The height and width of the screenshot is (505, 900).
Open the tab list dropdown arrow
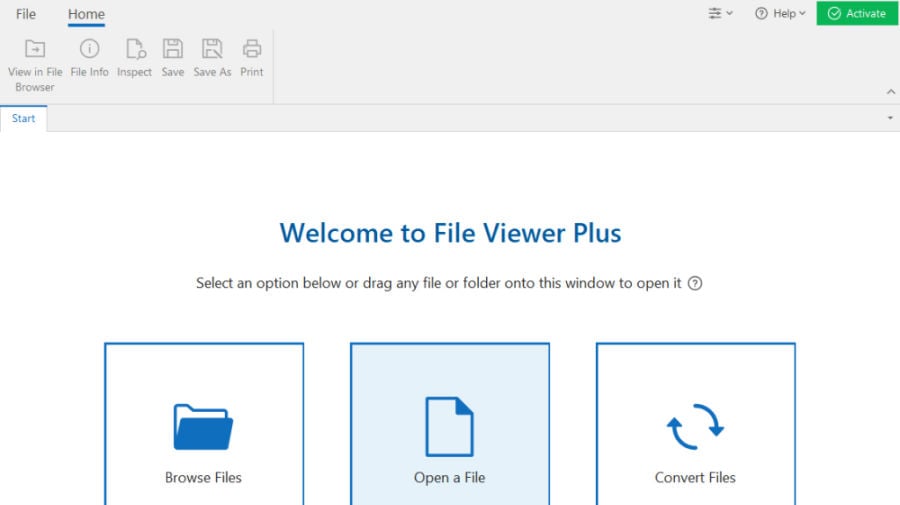coord(890,118)
